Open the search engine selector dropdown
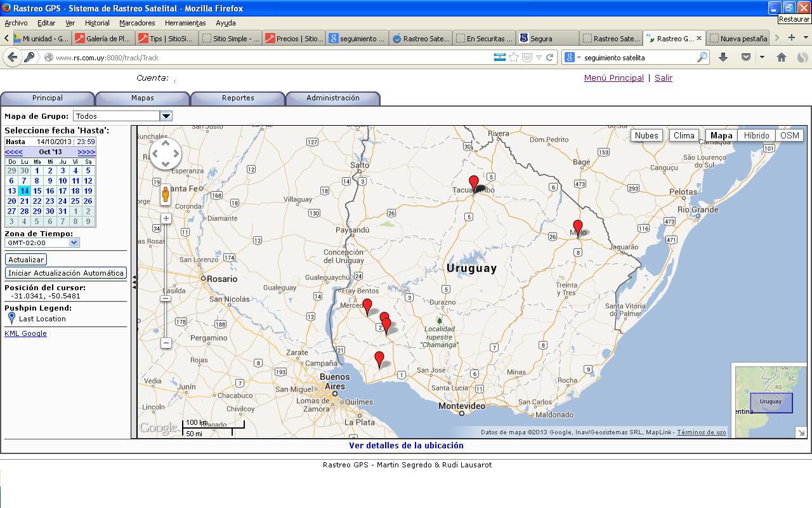Image resolution: width=812 pixels, height=508 pixels. (572, 57)
